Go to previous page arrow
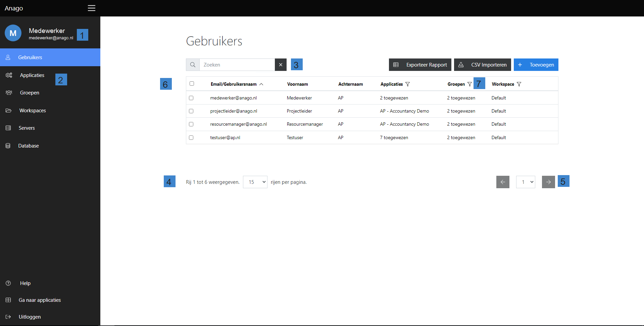This screenshot has height=326, width=644. 503,182
